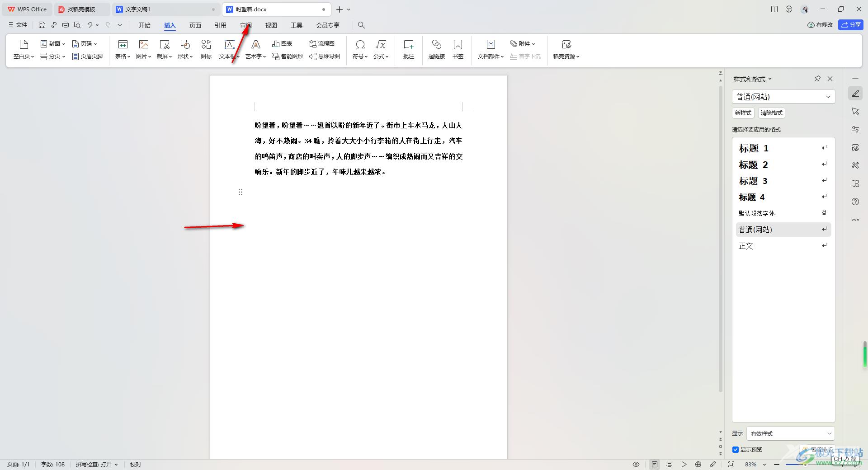Click the zoom out minus button
Viewport: 868px width, 470px height.
tap(777, 465)
